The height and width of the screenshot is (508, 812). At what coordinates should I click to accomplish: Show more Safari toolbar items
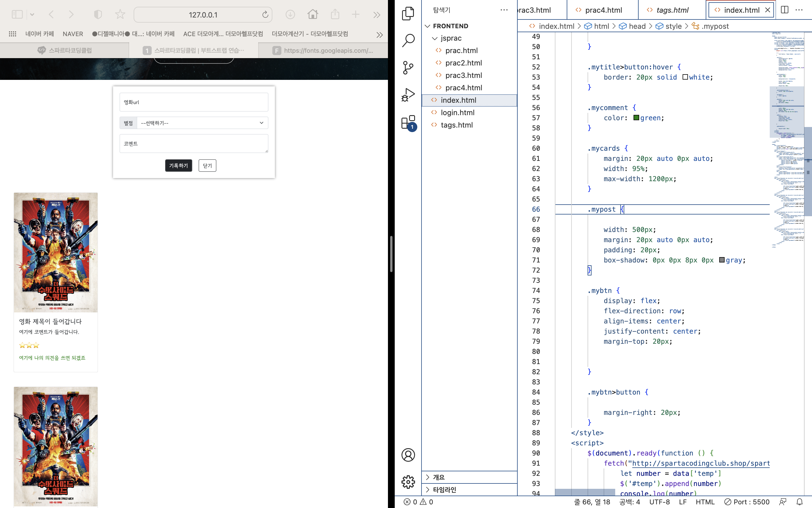377,15
